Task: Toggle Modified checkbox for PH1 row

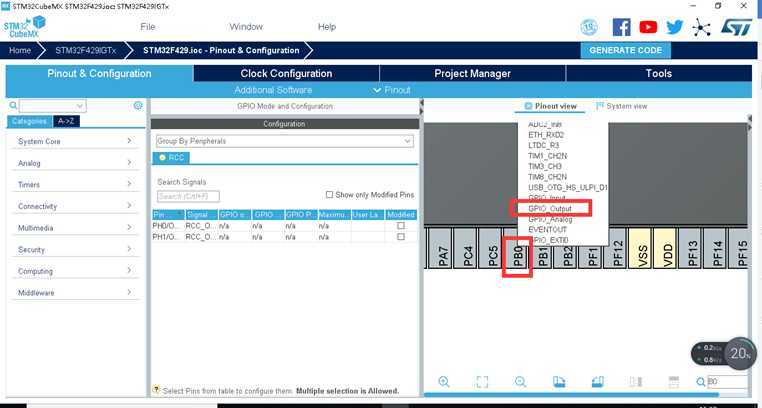Action: (x=401, y=237)
